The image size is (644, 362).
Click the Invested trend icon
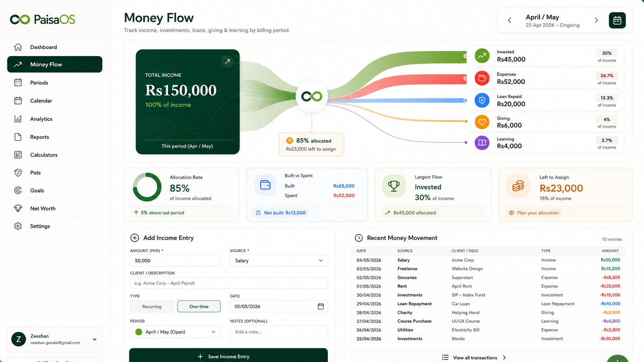(x=482, y=56)
